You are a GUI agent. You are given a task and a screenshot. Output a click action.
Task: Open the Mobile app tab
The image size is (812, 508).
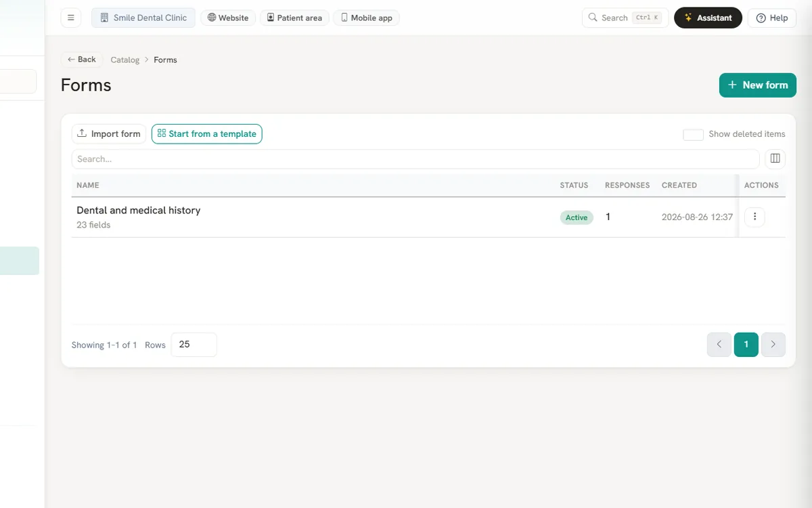[366, 18]
